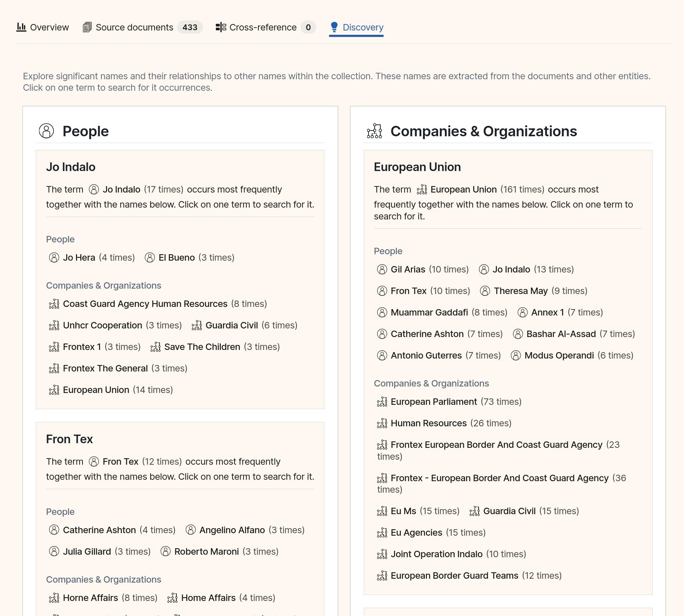684x616 pixels.
Task: Search for El Bueno term
Action: pos(189,257)
